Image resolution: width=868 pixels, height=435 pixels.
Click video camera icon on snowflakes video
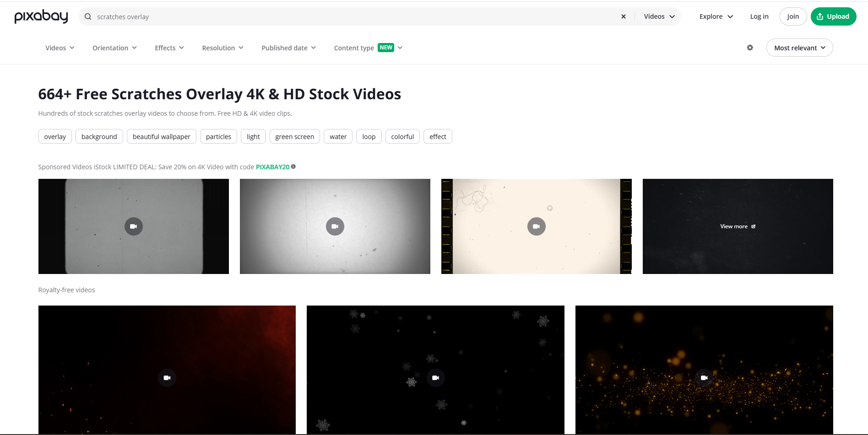(435, 378)
